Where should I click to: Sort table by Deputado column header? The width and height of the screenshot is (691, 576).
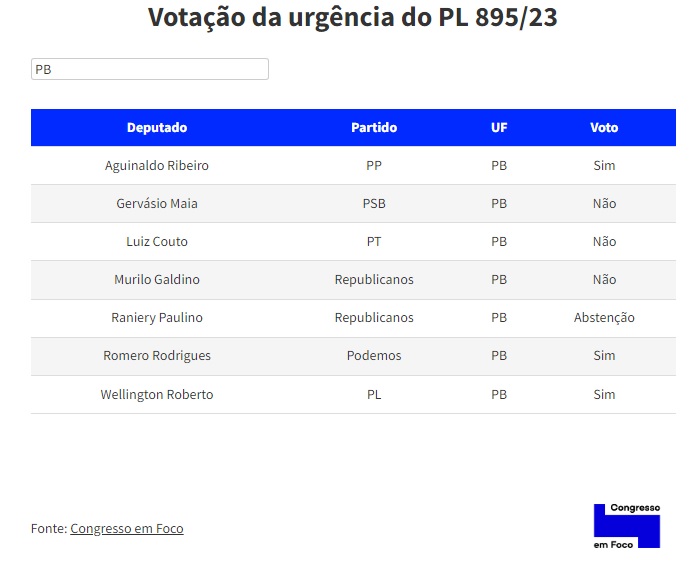click(157, 128)
